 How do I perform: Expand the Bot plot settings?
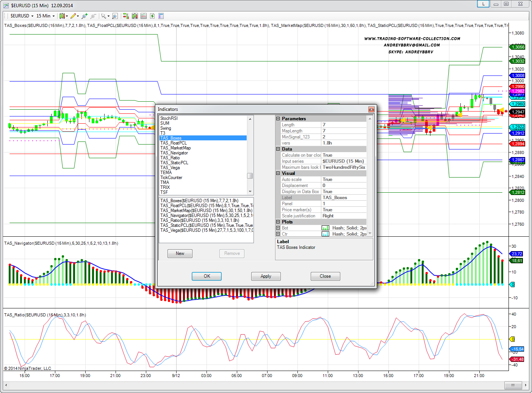[278, 228]
